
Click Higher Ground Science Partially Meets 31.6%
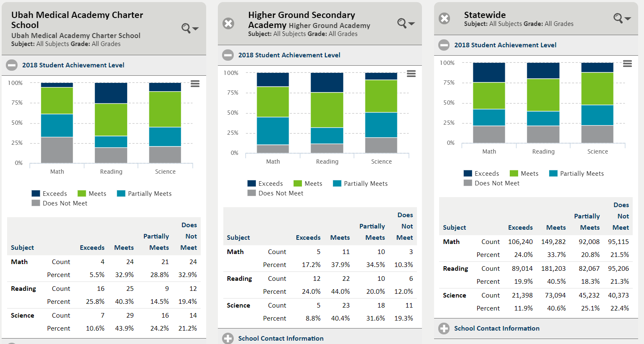tap(376, 318)
